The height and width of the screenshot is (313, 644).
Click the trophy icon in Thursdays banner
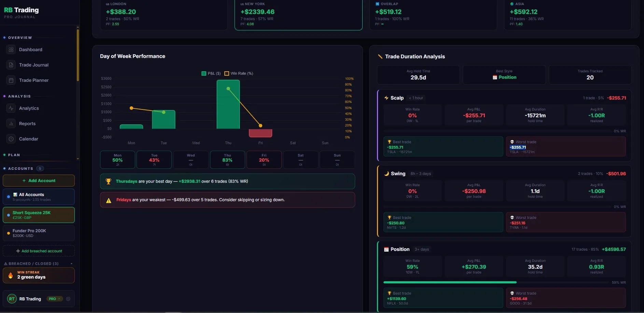109,181
